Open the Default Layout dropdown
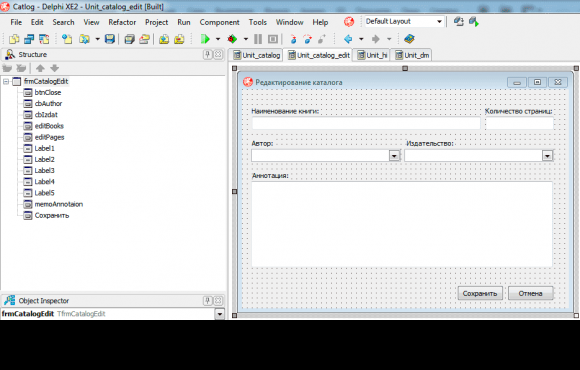The image size is (580, 370). 439,21
